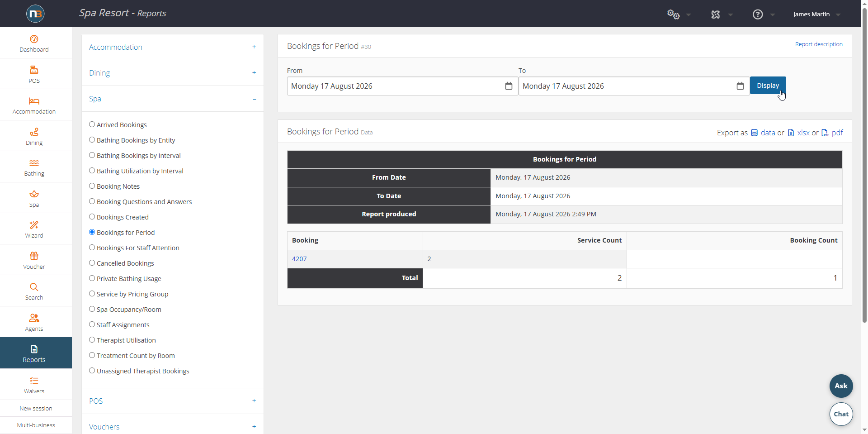Open the Ask assistant bubble
The width and height of the screenshot is (868, 434).
coord(841,386)
